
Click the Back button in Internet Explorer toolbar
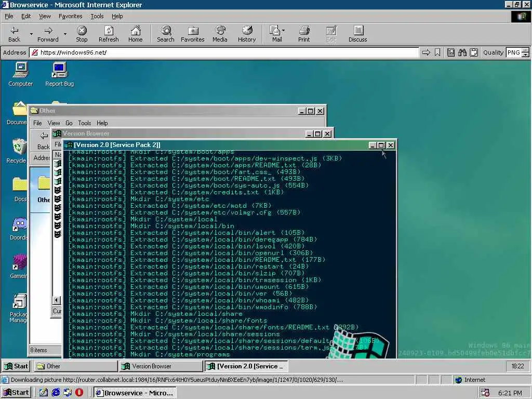pos(14,34)
